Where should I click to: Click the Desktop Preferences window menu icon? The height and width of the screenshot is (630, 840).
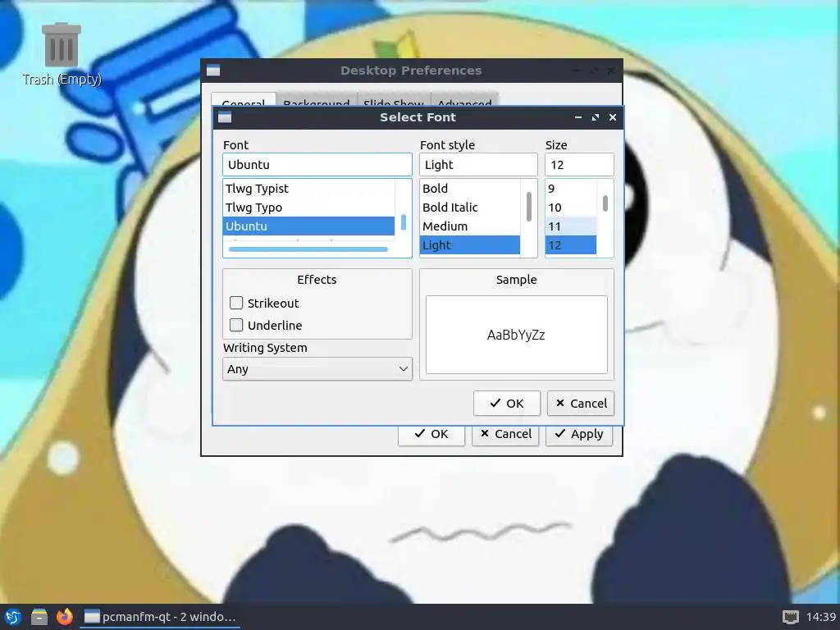coord(213,71)
